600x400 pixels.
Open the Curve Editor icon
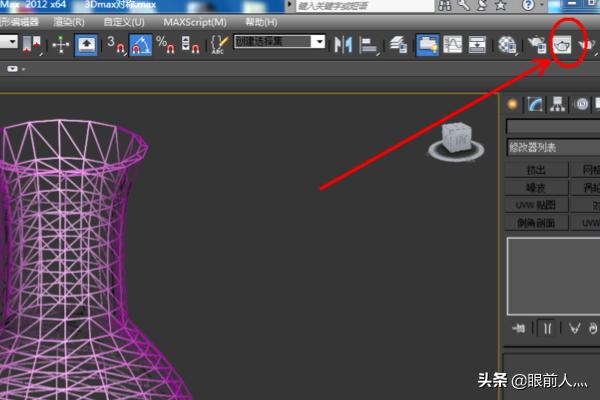pos(453,45)
